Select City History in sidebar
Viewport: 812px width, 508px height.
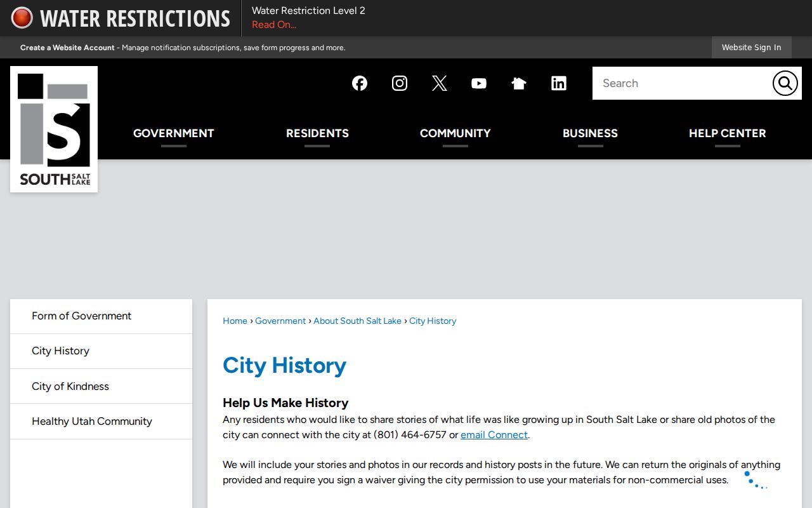[x=101, y=351]
